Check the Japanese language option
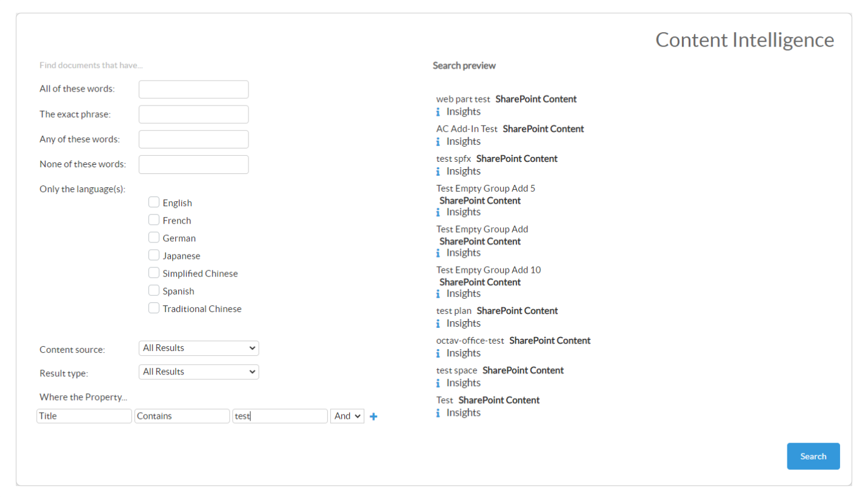This screenshot has height=497, width=868. [154, 255]
